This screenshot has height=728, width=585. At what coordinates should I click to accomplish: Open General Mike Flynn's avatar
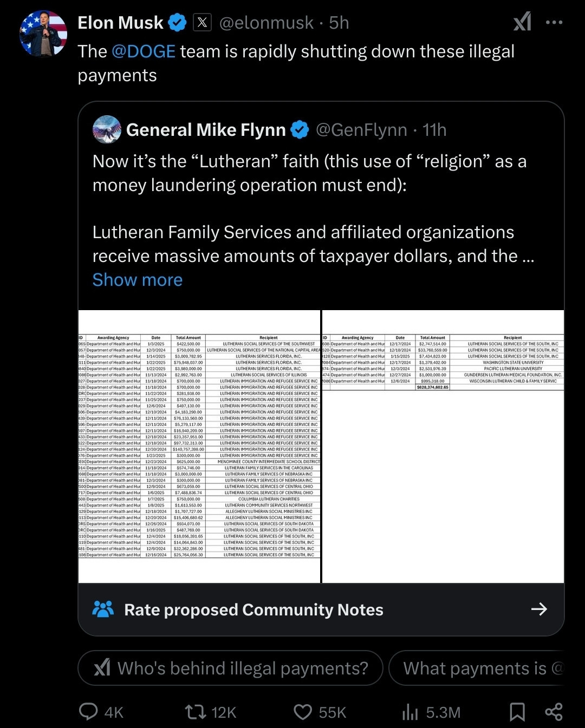coord(107,130)
